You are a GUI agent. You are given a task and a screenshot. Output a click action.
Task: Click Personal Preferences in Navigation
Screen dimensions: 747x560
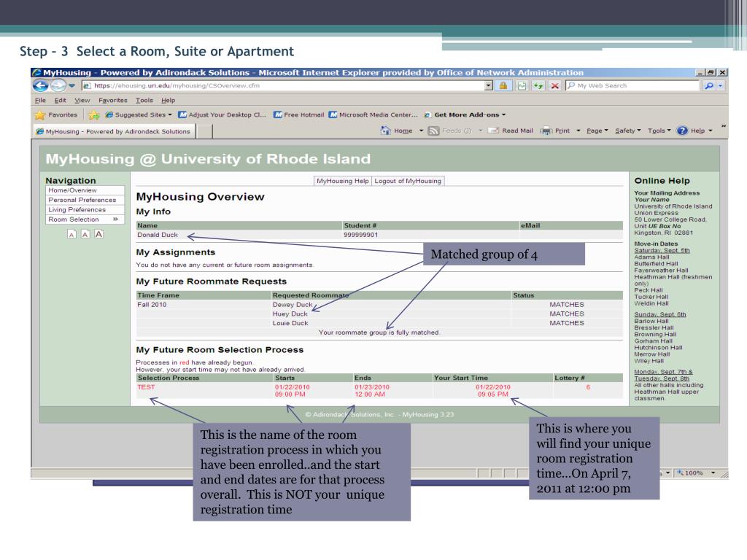coord(85,200)
